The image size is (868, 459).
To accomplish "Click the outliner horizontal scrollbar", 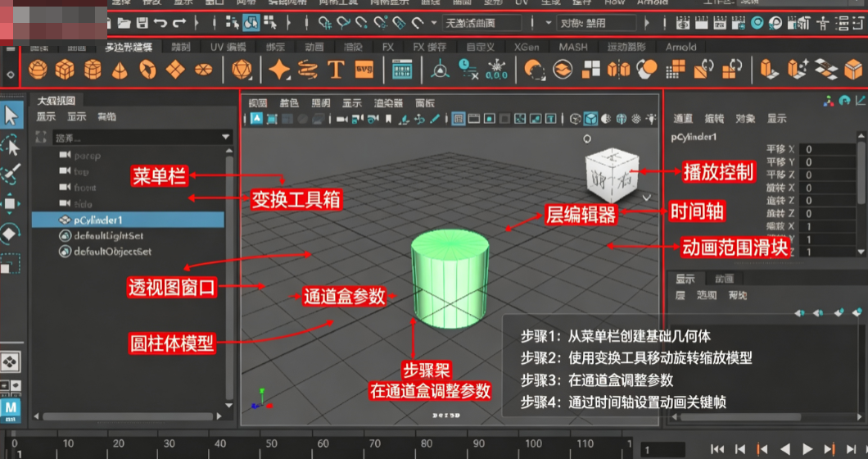I will (128, 416).
